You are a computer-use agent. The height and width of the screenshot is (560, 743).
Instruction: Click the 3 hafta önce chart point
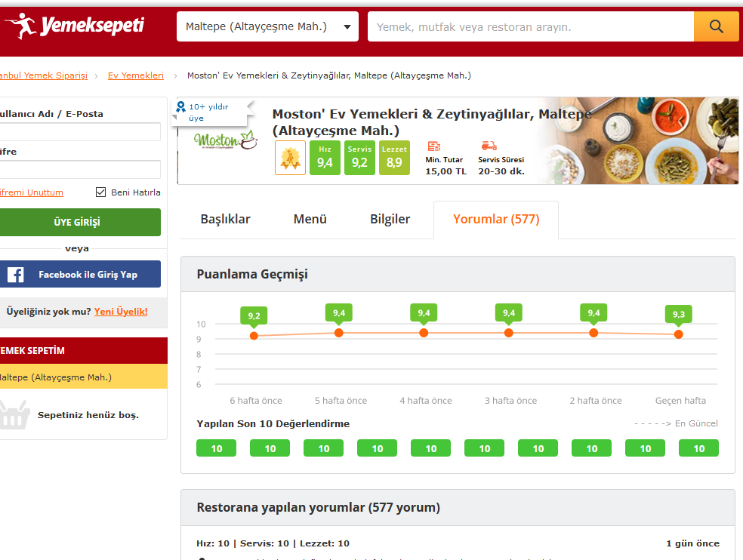tap(508, 333)
